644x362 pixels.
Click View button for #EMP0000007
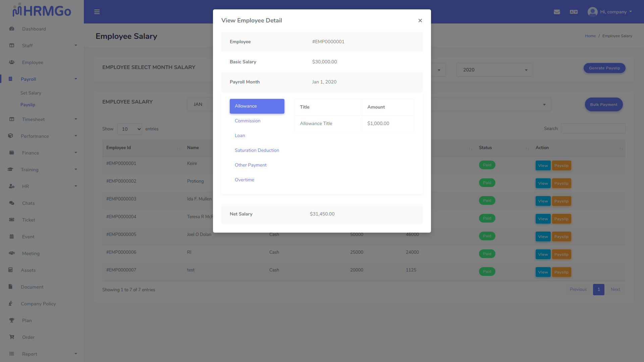[543, 272]
